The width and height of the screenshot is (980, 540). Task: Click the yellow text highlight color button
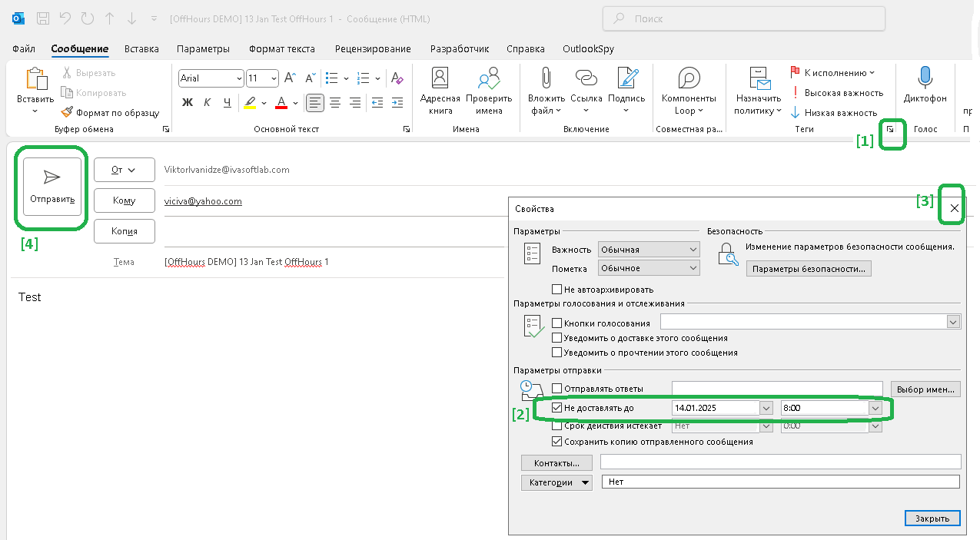click(250, 102)
